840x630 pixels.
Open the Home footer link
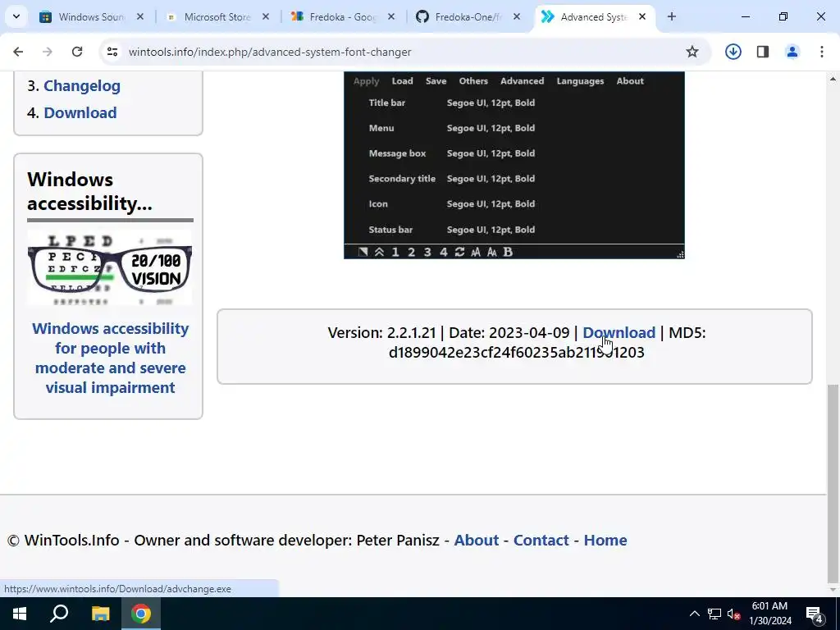point(605,540)
